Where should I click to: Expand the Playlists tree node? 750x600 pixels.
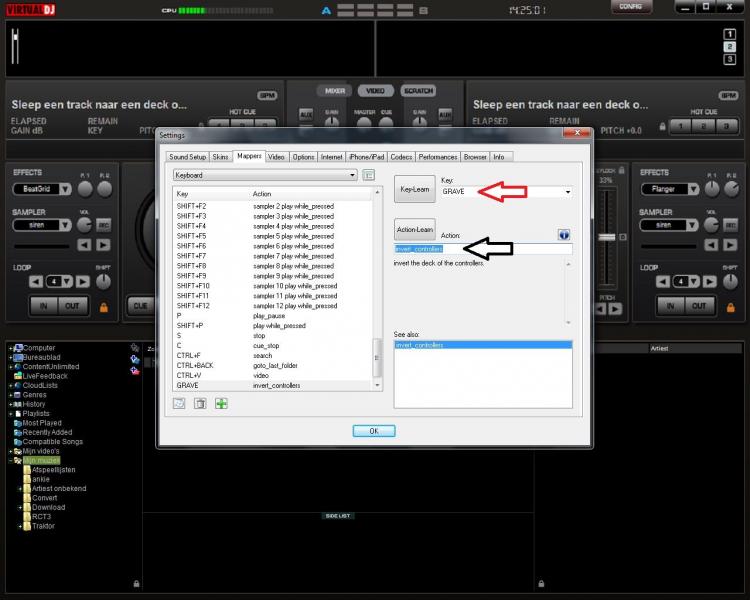(x=11, y=414)
